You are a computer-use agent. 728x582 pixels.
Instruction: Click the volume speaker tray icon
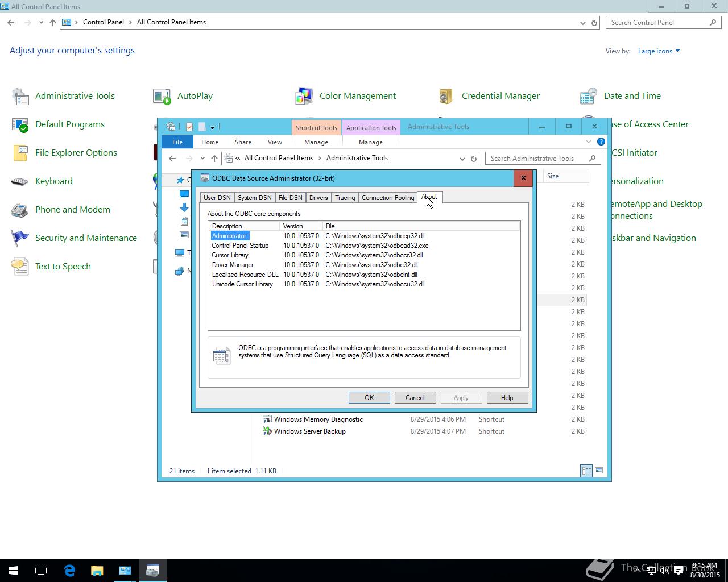(x=664, y=571)
